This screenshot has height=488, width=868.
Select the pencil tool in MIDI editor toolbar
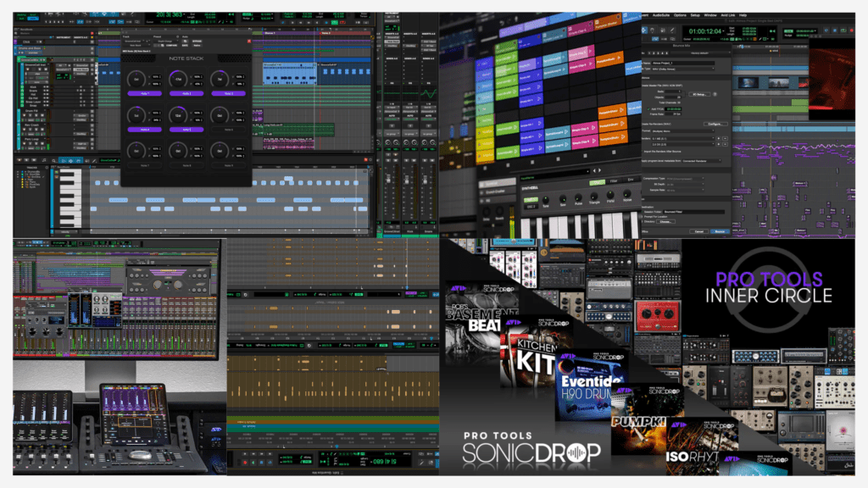[95, 161]
